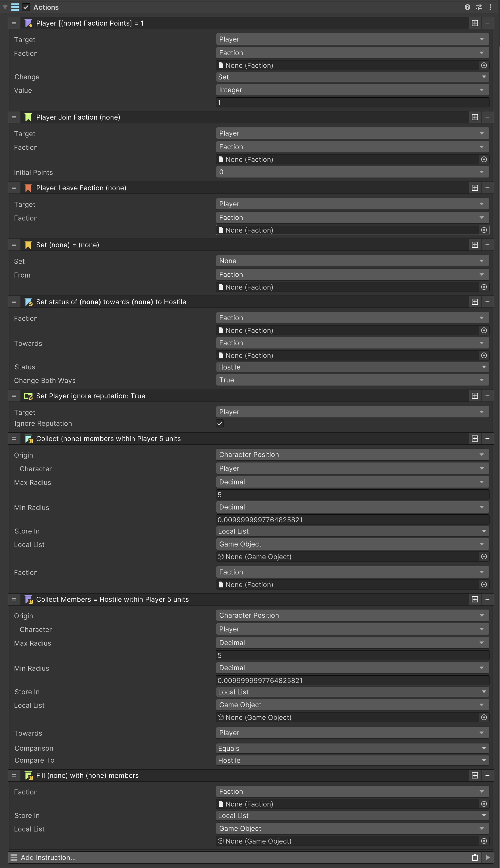Viewport: 500px width, 868px height.
Task: Click the paste clipboard icon beside Add Instruction
Action: 475,857
